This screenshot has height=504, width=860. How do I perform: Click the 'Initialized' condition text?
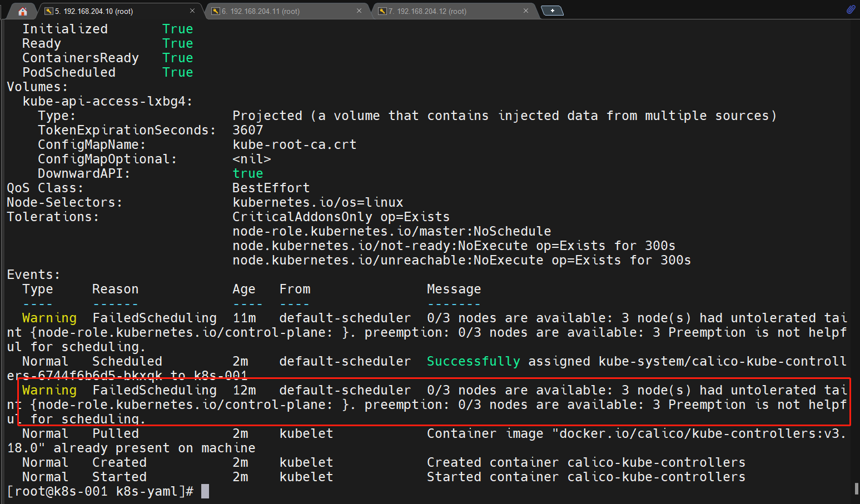65,29
